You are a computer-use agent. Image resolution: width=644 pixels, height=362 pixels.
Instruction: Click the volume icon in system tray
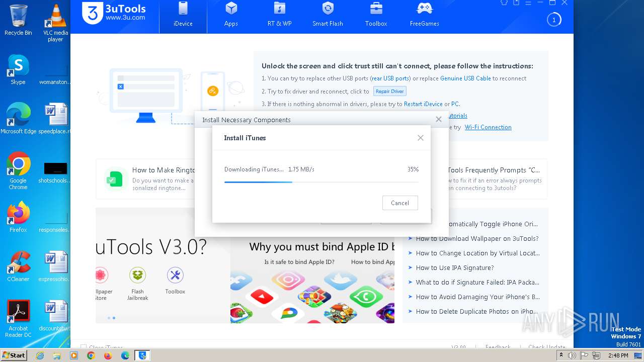[x=572, y=355]
